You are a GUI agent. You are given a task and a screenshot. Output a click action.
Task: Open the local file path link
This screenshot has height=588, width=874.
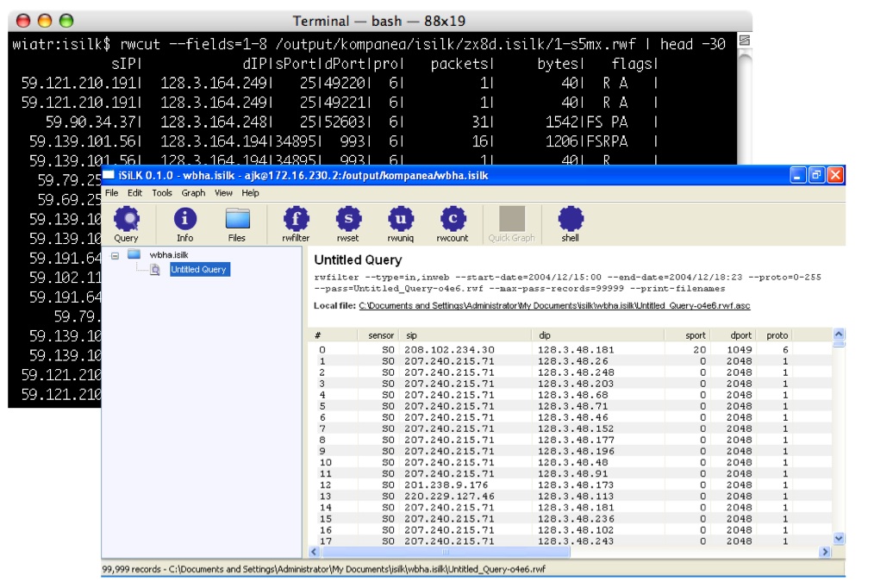pyautogui.click(x=552, y=305)
